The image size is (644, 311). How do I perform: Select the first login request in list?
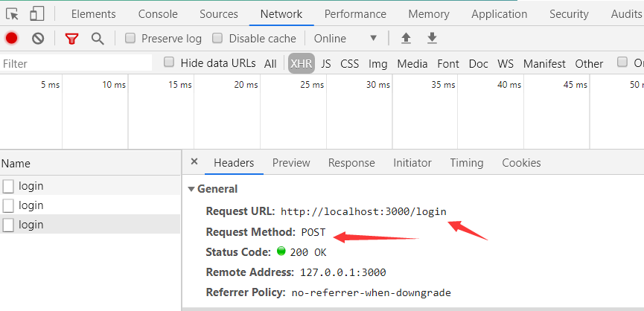click(31, 186)
